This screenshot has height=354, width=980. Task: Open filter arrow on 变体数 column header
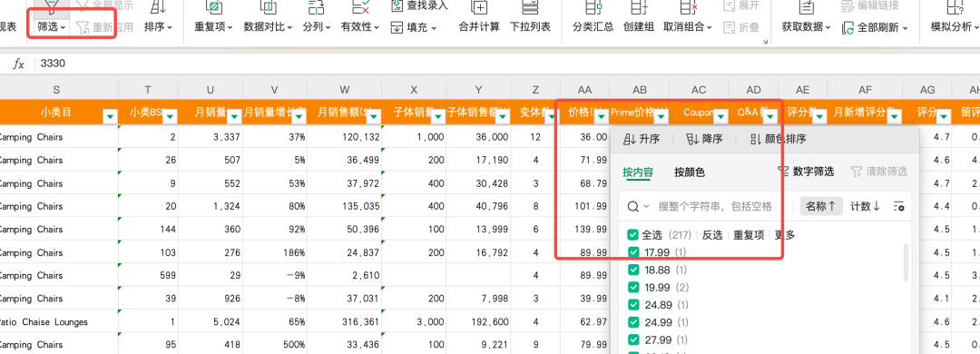point(552,116)
